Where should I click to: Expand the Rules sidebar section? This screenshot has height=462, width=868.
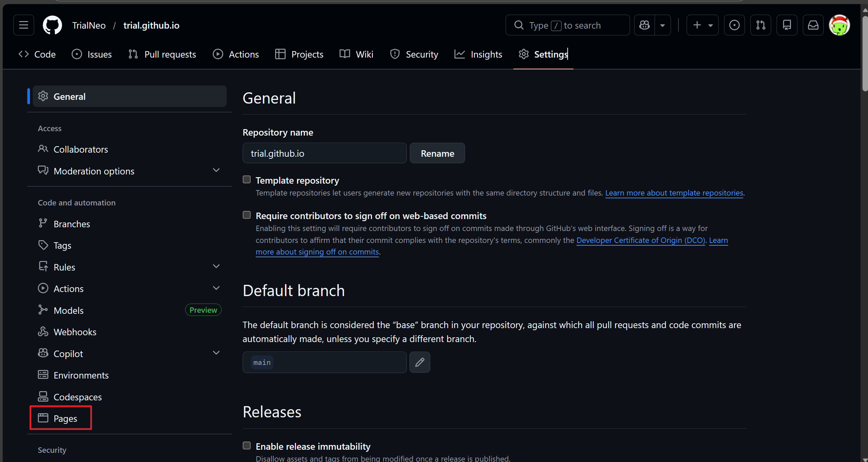pos(216,266)
